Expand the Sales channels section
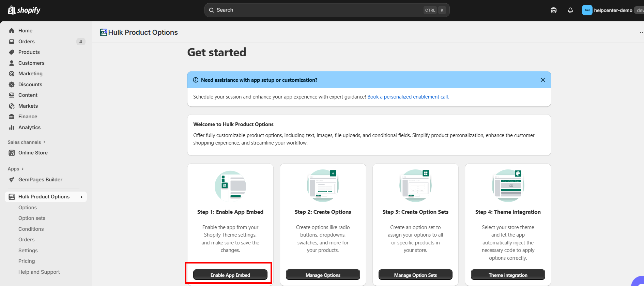The image size is (644, 286). [x=27, y=142]
